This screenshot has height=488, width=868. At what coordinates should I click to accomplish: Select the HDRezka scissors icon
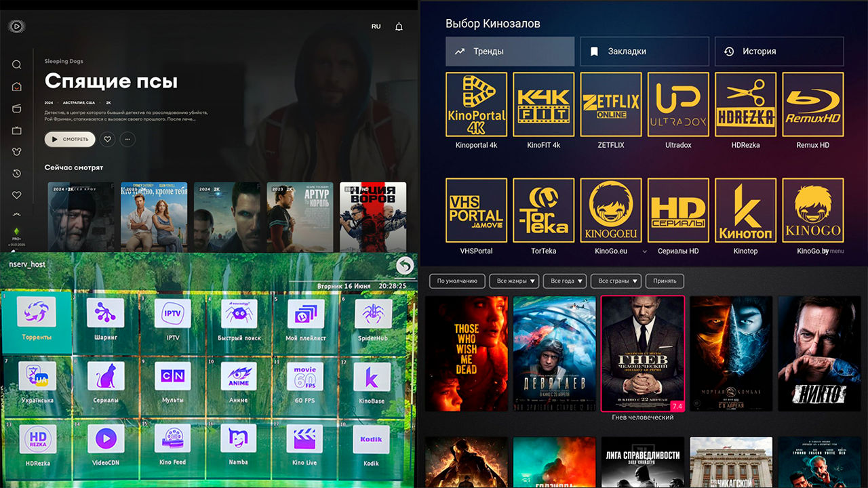745,103
